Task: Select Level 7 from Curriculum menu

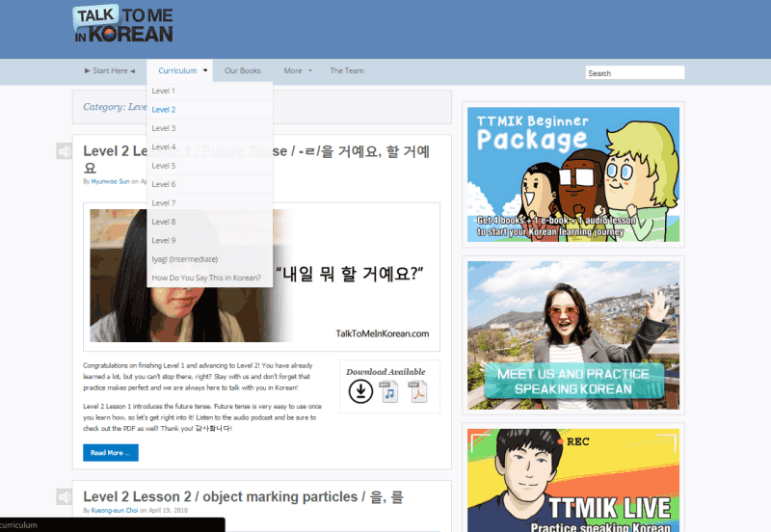Action: [210, 203]
